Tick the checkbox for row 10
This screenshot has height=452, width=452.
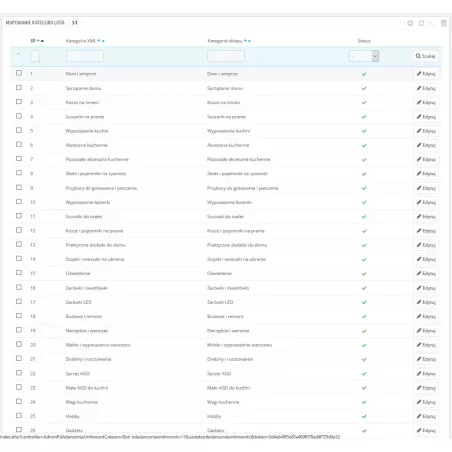tap(19, 202)
